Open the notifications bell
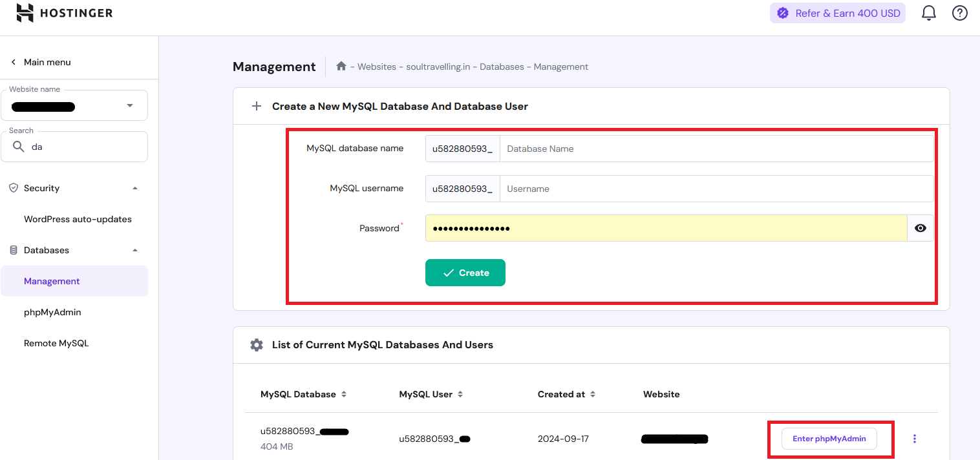The image size is (980, 460). pos(928,13)
